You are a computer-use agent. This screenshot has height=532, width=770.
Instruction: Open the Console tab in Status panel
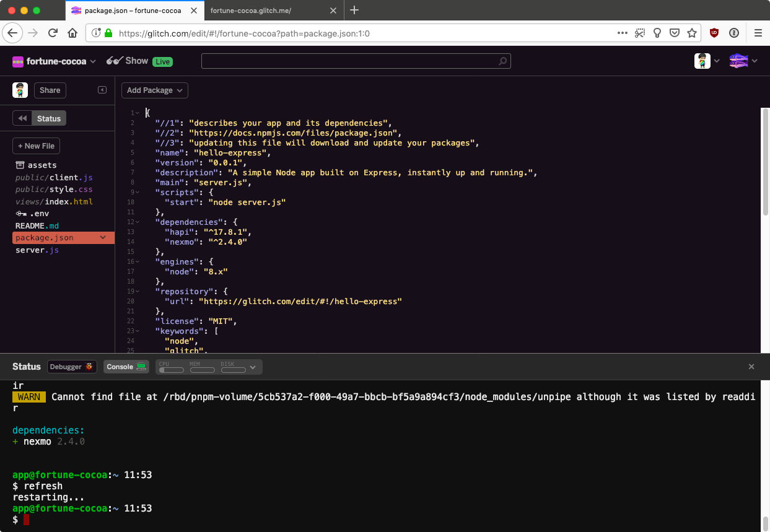pyautogui.click(x=126, y=367)
